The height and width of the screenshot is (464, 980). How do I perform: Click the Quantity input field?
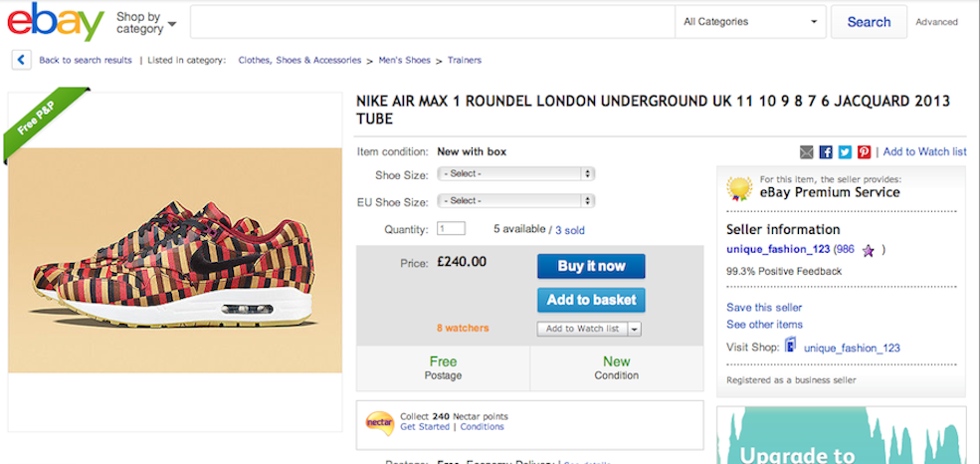coord(451,229)
